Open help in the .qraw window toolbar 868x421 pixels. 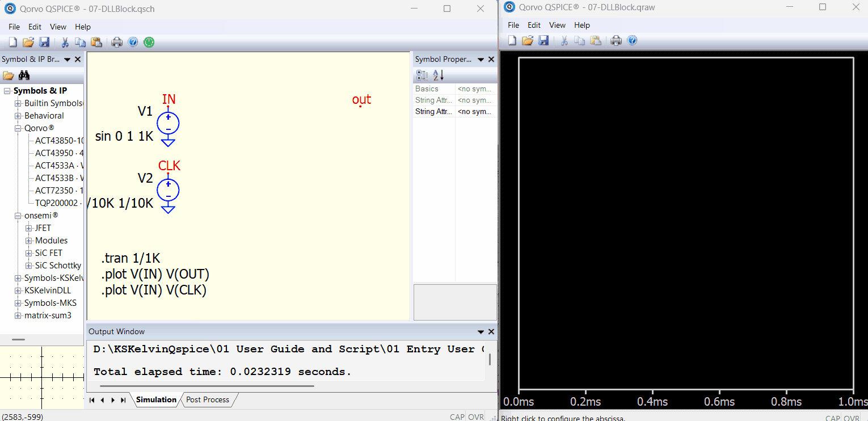pos(632,40)
